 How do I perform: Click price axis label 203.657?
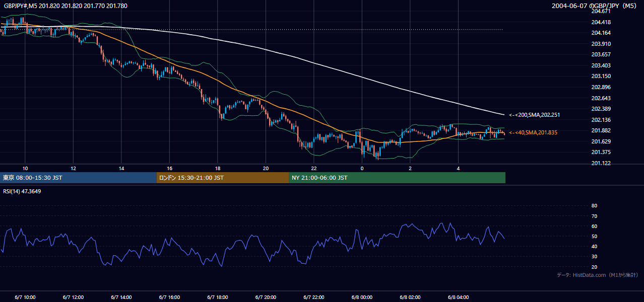[x=601, y=54]
